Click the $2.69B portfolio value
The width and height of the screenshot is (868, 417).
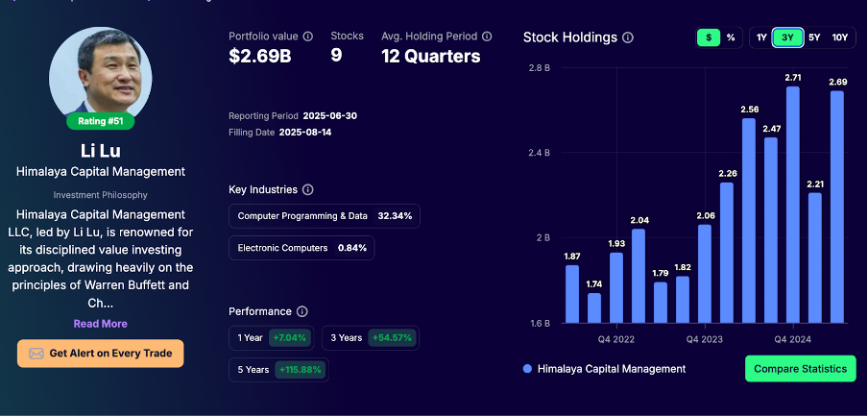259,57
